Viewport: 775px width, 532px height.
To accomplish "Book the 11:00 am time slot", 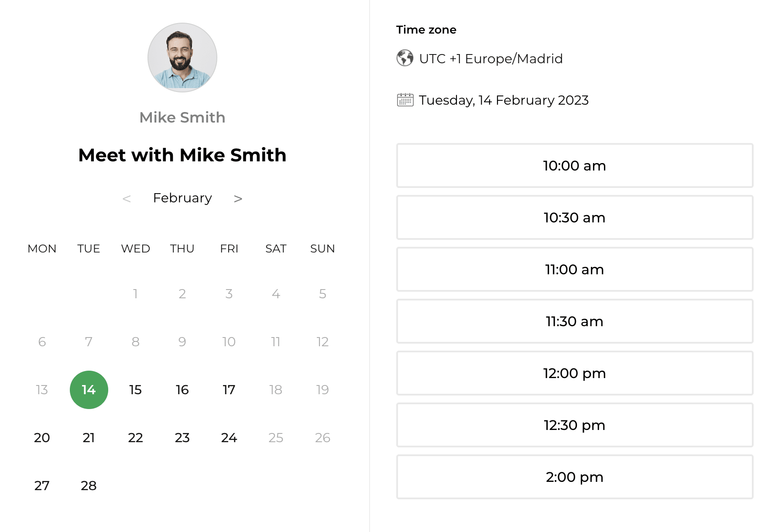I will coord(575,269).
